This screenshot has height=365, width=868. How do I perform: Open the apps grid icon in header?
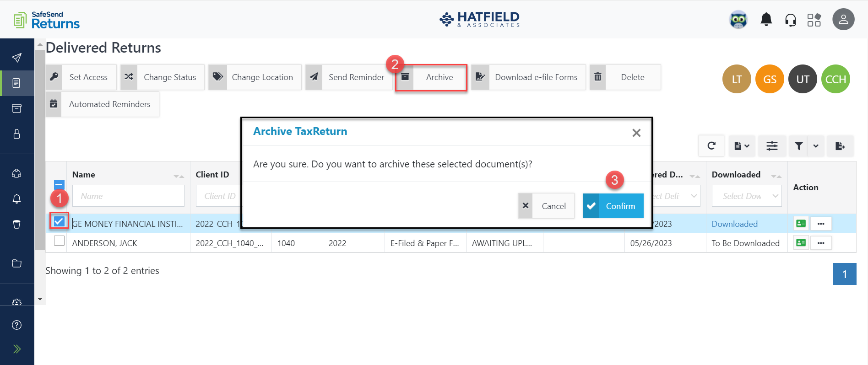(814, 20)
